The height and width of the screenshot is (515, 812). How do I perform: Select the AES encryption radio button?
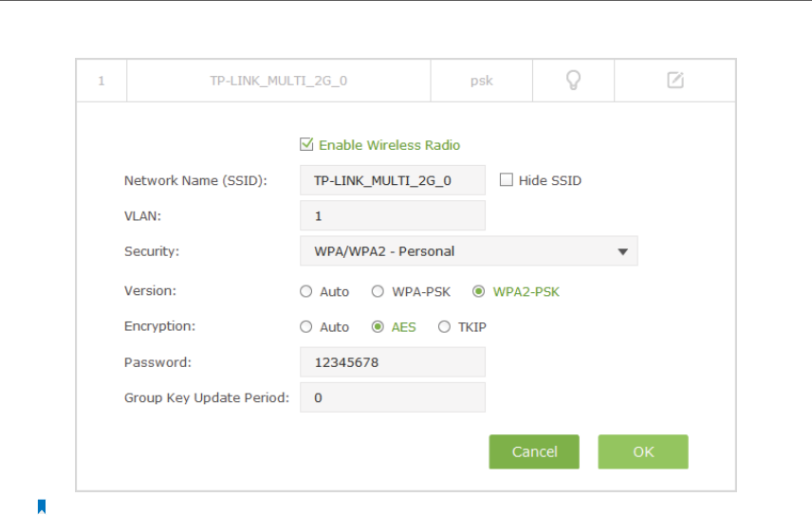(378, 326)
